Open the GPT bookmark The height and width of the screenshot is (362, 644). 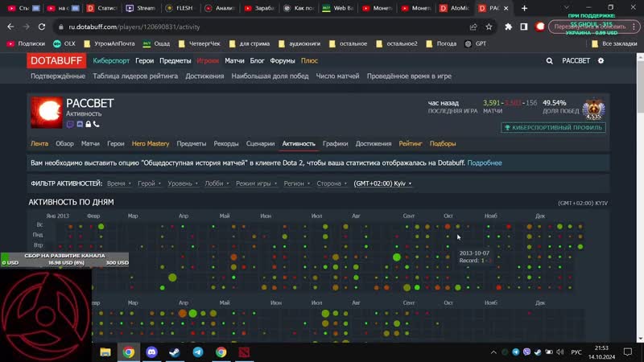[475, 43]
